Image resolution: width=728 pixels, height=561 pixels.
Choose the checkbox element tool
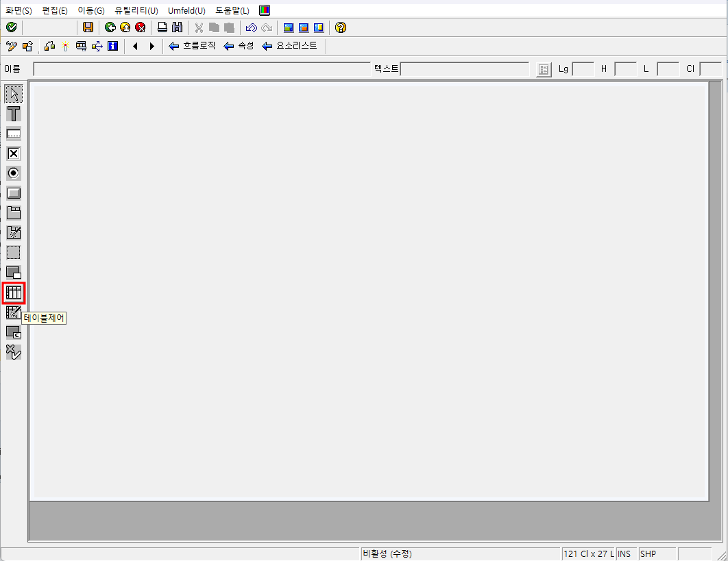click(x=14, y=153)
